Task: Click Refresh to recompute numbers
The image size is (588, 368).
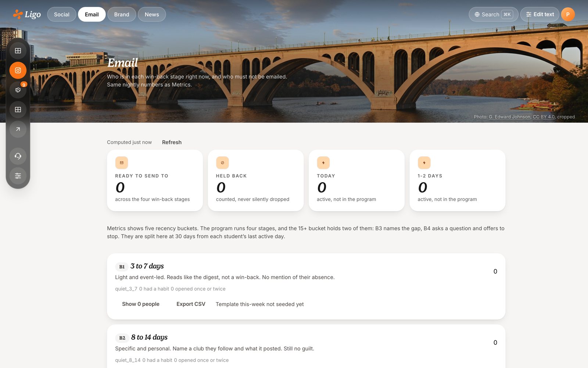Action: [x=172, y=142]
